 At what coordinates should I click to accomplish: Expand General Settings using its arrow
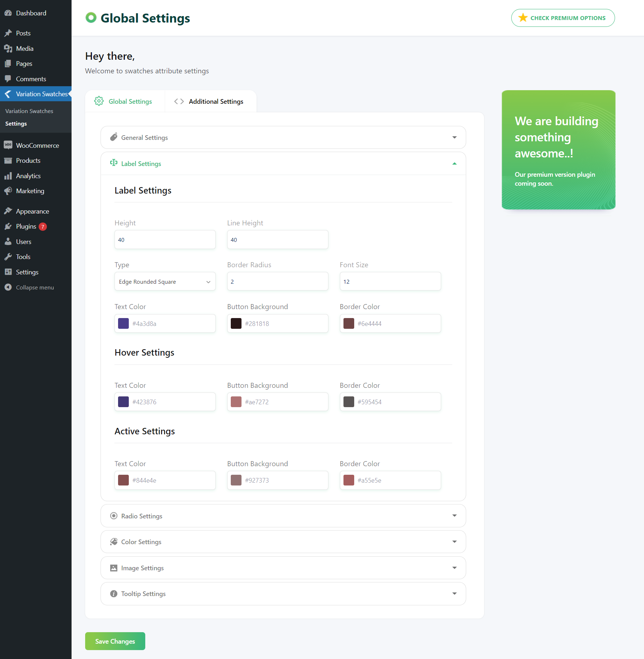[454, 137]
